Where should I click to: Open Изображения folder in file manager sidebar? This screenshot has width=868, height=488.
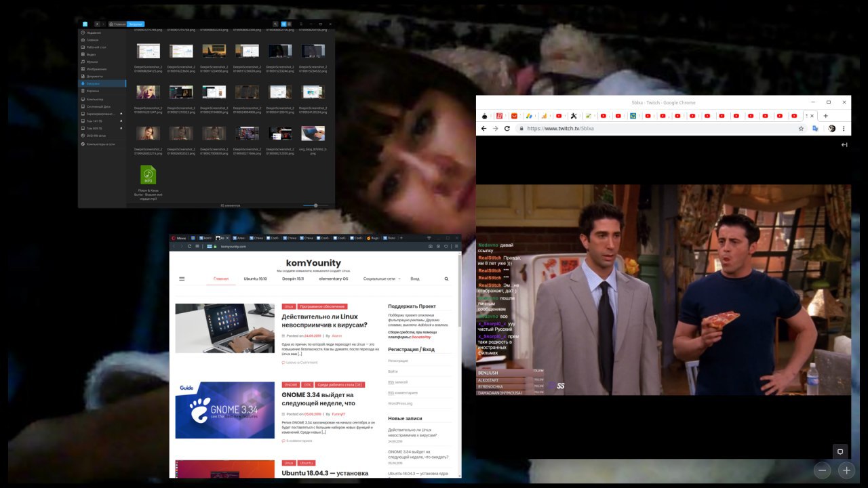click(x=102, y=69)
